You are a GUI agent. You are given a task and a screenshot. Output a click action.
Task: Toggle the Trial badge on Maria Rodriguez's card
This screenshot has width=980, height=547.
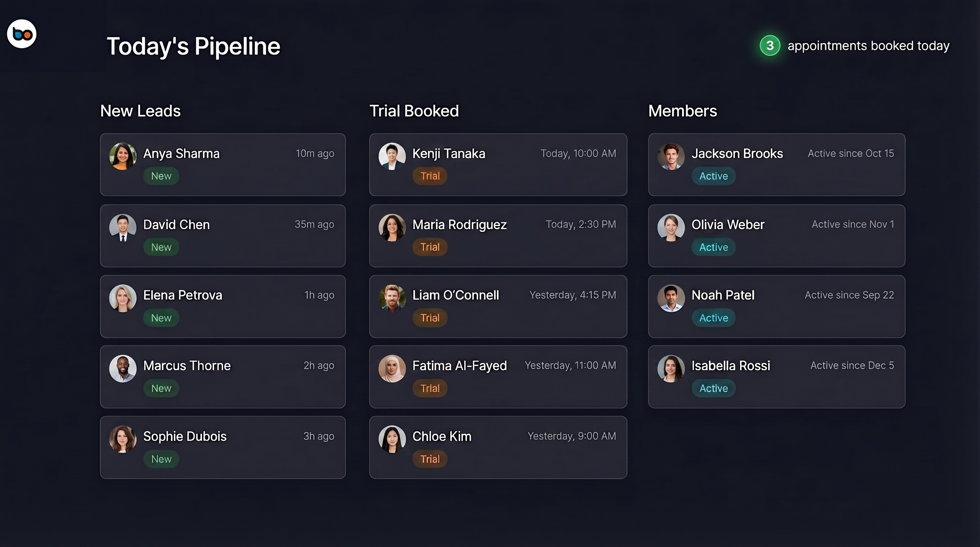point(429,247)
